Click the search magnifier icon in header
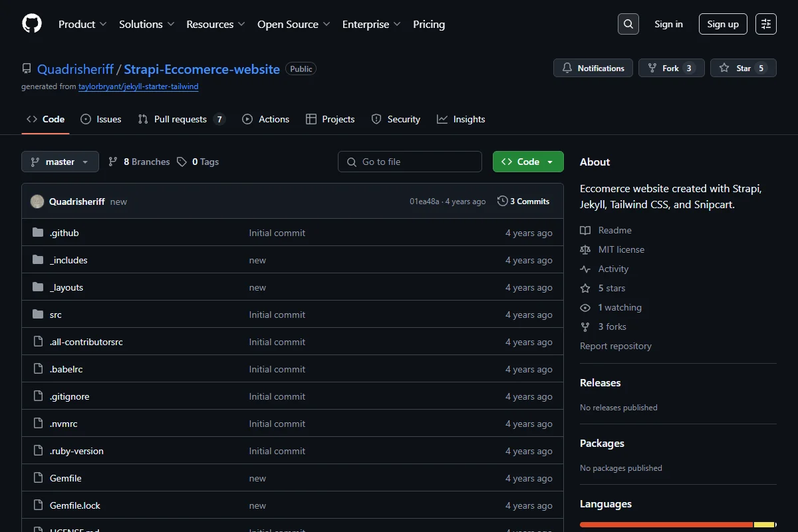The width and height of the screenshot is (798, 532). click(628, 24)
